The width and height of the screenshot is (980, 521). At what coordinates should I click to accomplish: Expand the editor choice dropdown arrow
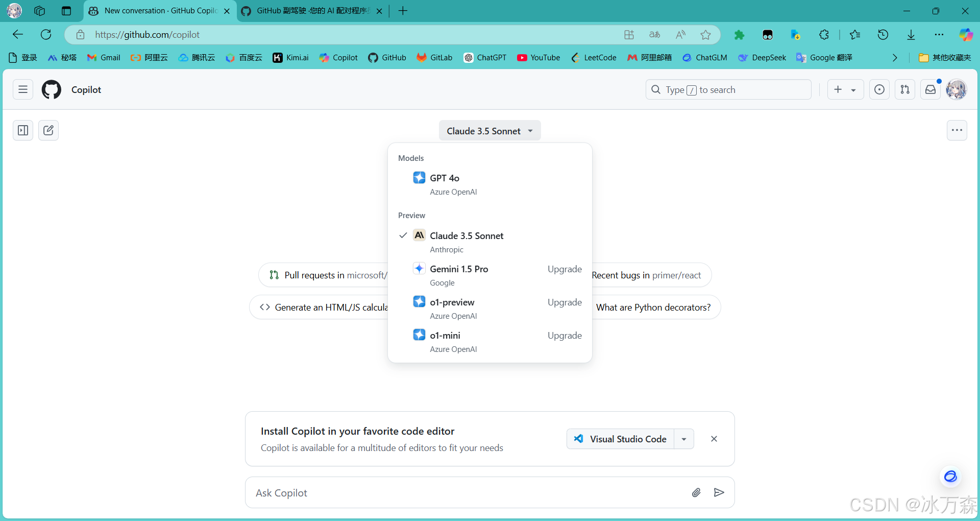click(x=684, y=439)
